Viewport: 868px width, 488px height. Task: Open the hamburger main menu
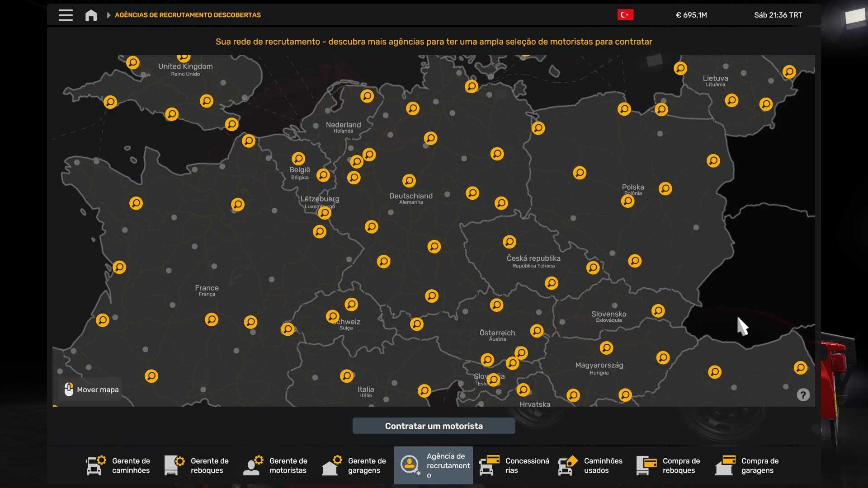point(66,15)
